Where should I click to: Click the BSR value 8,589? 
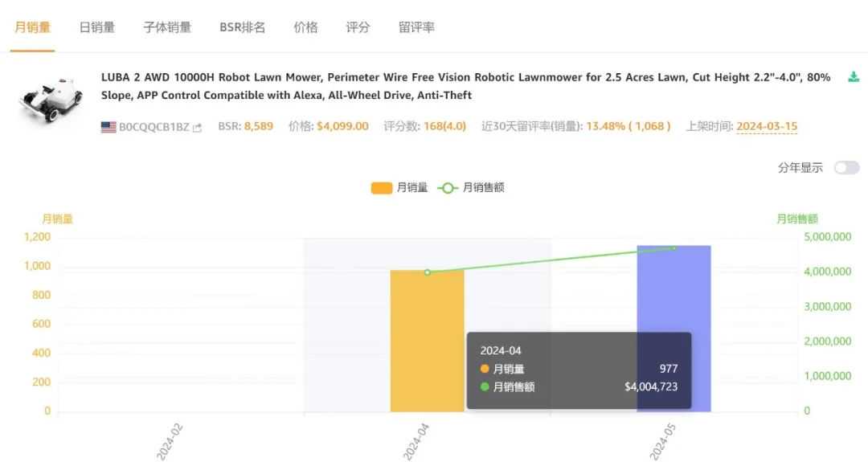click(x=259, y=126)
